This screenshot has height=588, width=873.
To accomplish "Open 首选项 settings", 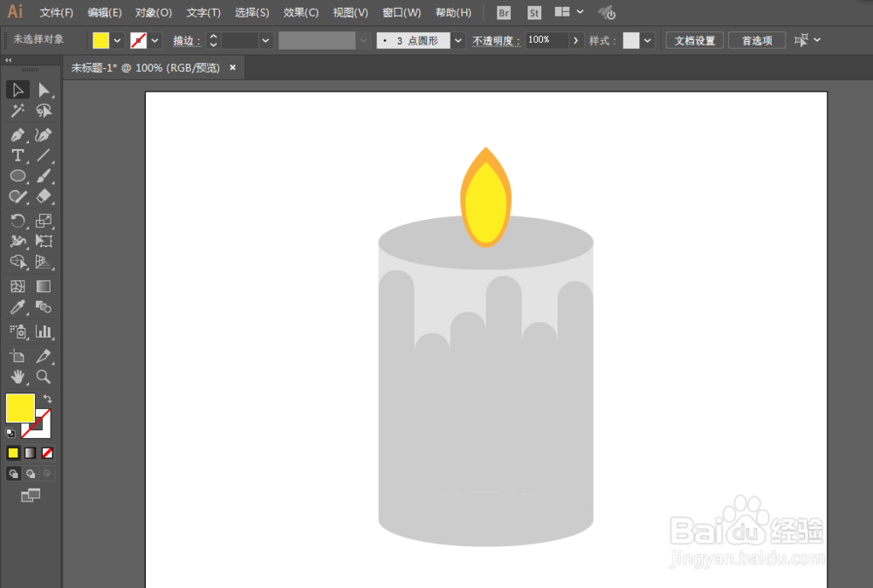I will (756, 40).
